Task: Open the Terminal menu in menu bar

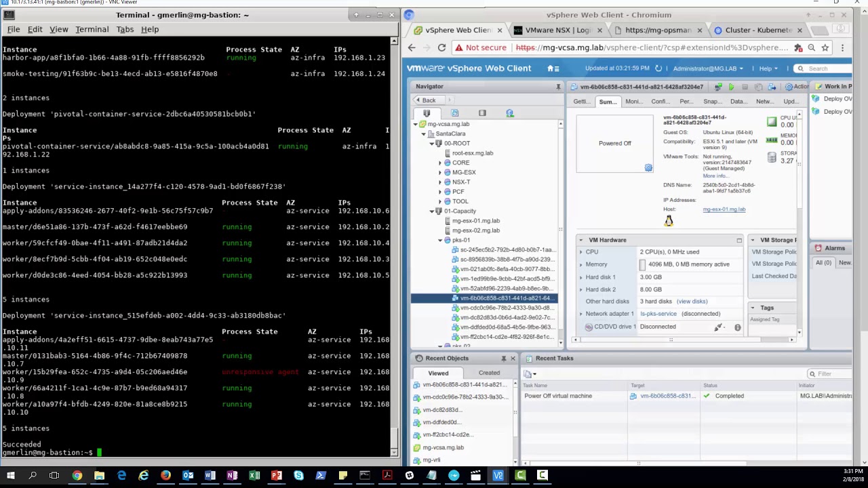Action: point(92,29)
